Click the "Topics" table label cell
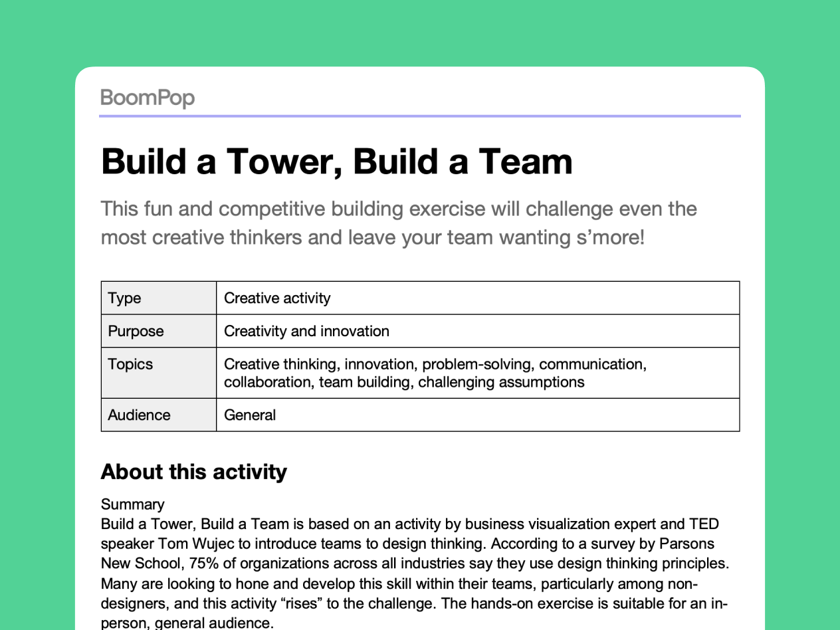The image size is (840, 630). [159, 373]
